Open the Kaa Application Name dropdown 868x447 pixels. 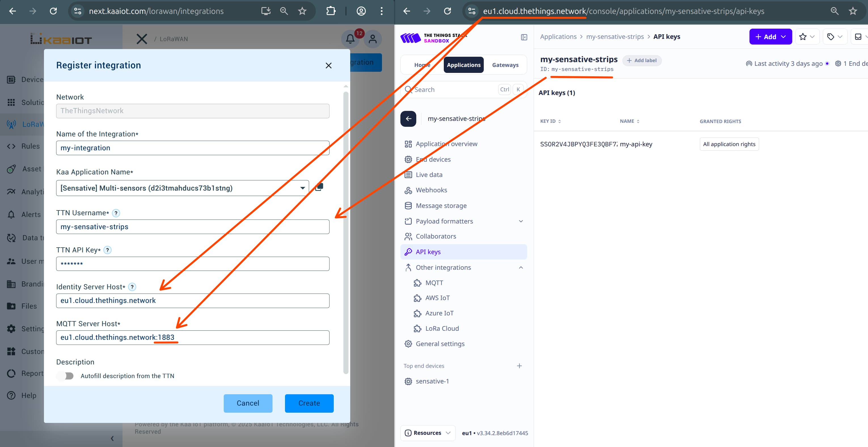302,188
